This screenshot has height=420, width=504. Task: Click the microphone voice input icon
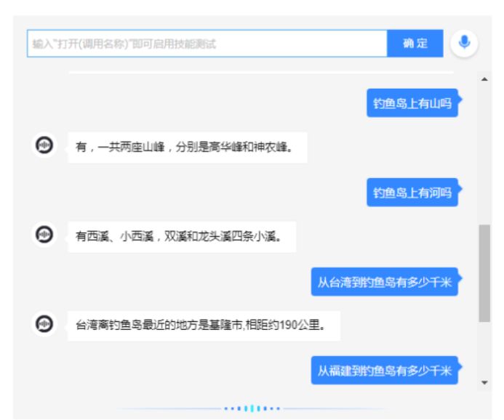pyautogui.click(x=464, y=43)
